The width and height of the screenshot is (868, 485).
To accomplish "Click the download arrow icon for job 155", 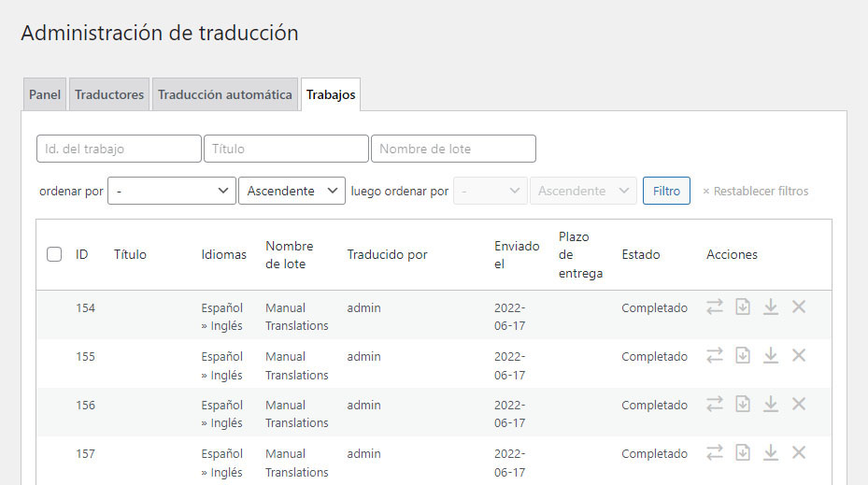I will (771, 355).
